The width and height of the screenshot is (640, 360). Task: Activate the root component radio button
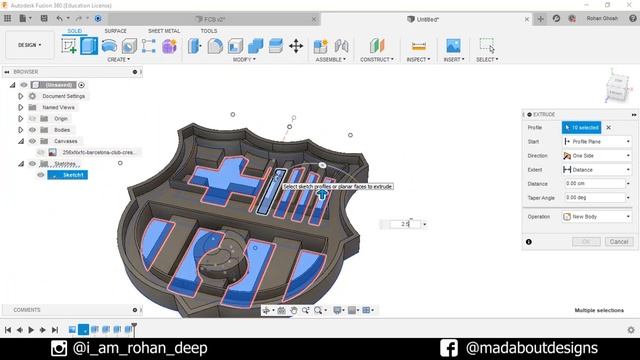click(x=81, y=85)
